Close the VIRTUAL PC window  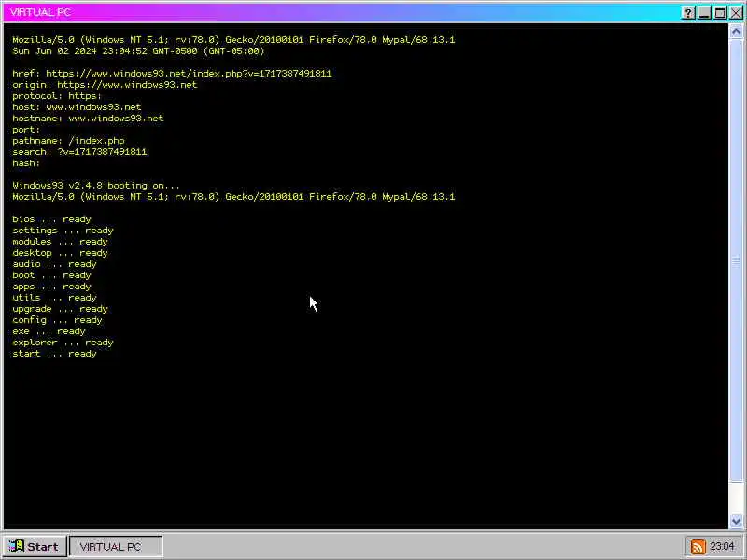click(x=737, y=13)
